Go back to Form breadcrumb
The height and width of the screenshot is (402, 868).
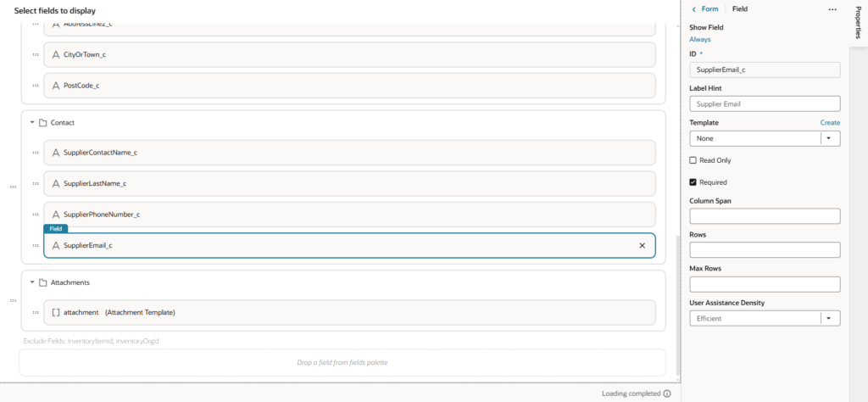(x=709, y=9)
